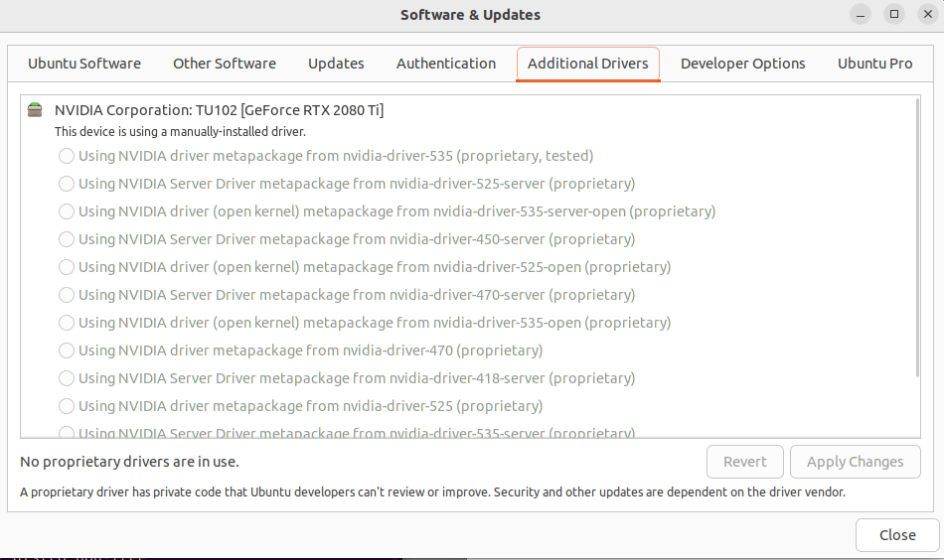This screenshot has width=944, height=560.
Task: Click the Revert button
Action: (x=744, y=462)
